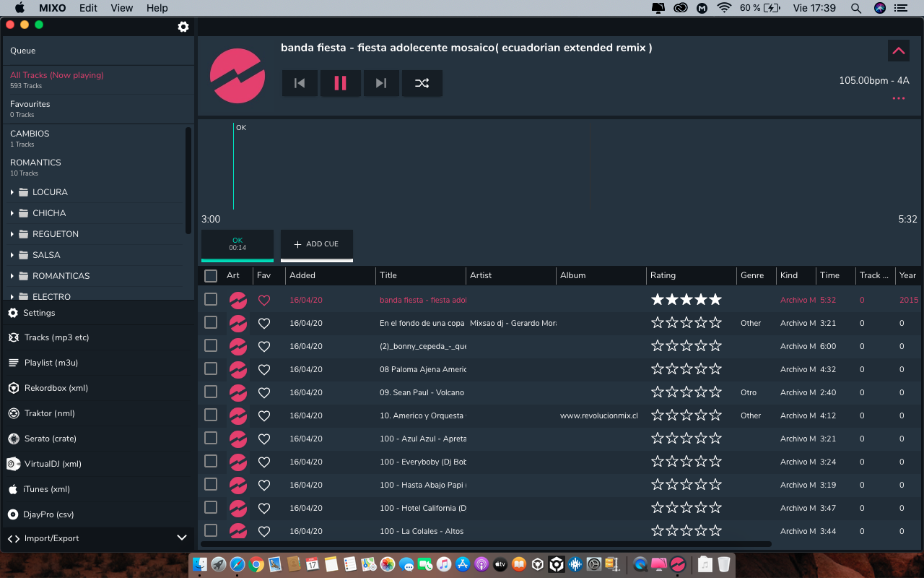Go back to previous track
924x578 pixels.
coord(300,83)
